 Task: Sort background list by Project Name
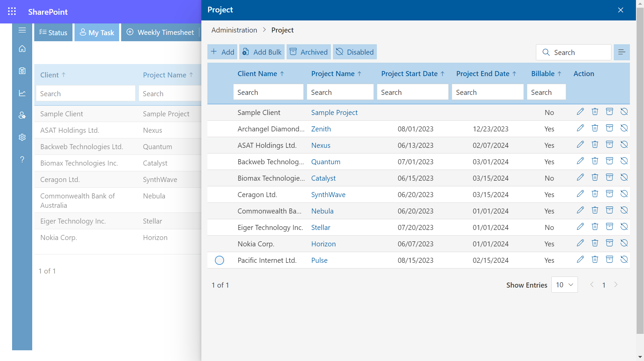coord(168,75)
